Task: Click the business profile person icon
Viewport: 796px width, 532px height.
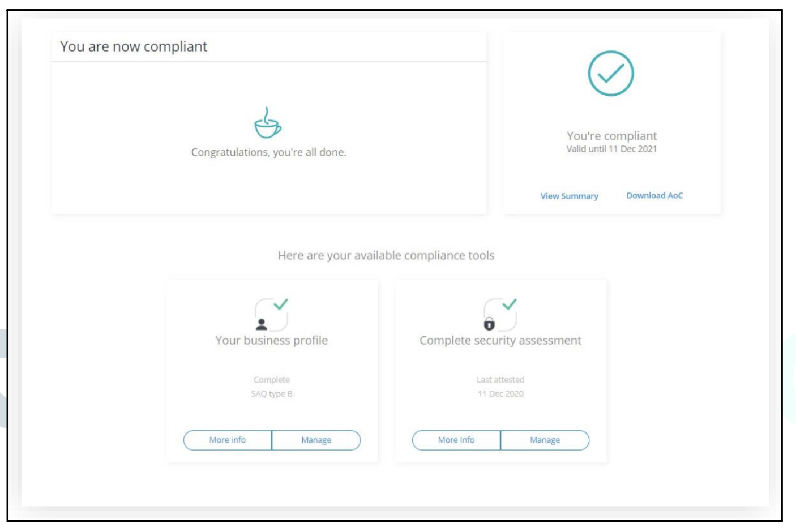Action: click(262, 324)
